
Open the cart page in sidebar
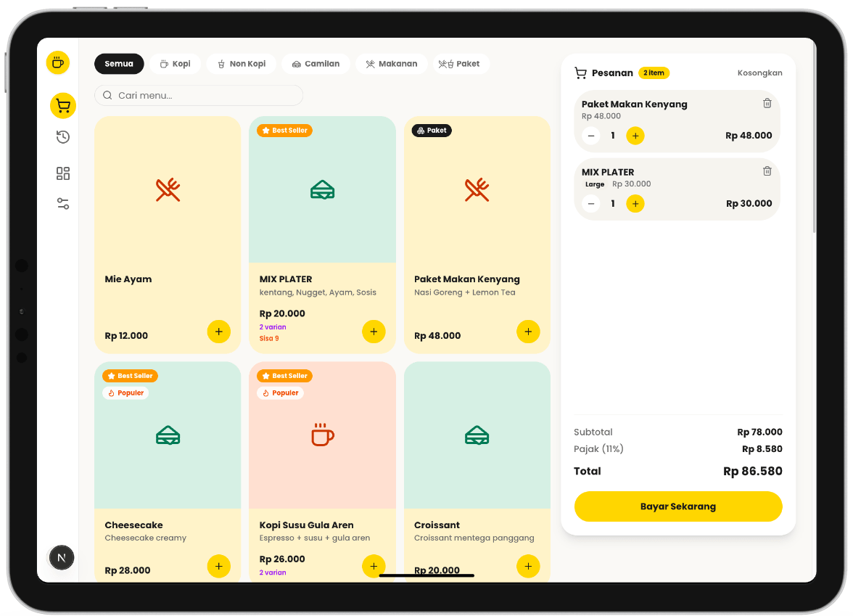tap(63, 106)
